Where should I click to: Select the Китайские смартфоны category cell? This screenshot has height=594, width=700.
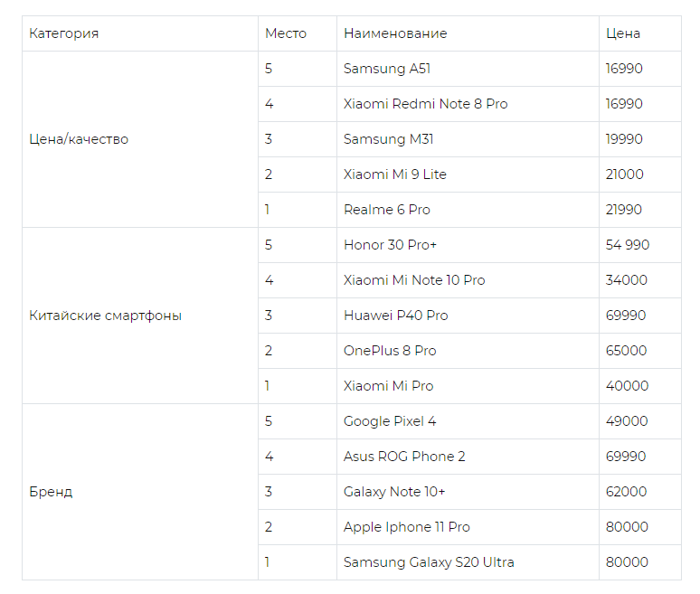tap(140, 316)
